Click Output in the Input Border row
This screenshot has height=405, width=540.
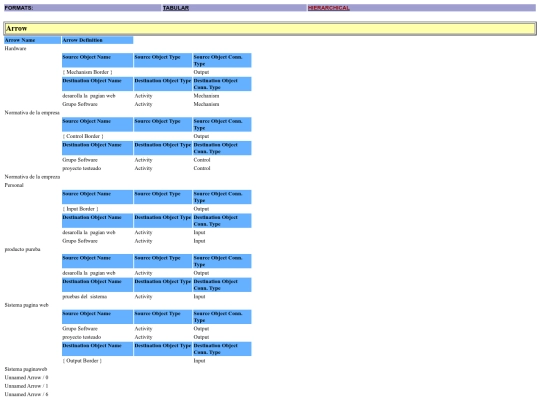point(201,209)
